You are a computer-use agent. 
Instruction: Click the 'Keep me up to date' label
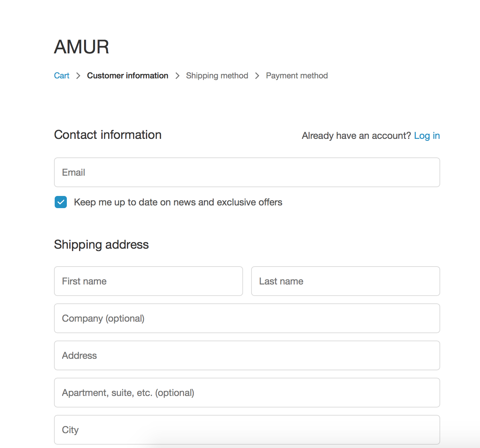tap(178, 202)
